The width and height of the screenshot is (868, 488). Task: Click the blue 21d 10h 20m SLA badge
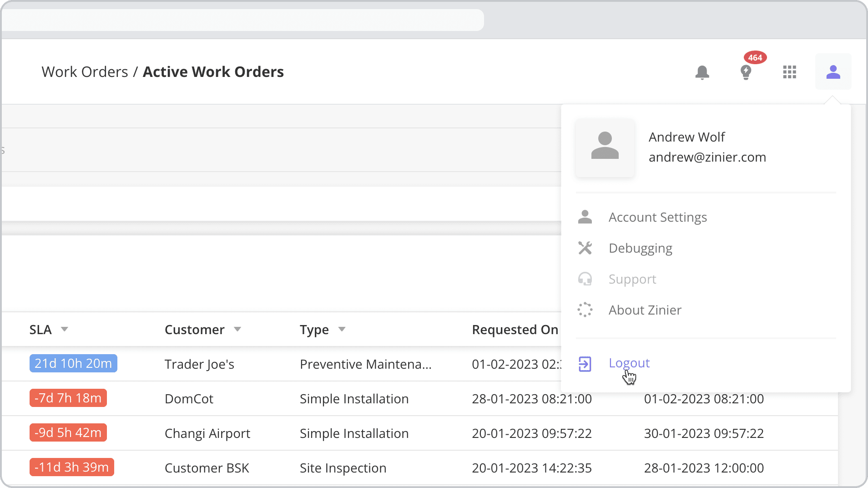tap(73, 363)
